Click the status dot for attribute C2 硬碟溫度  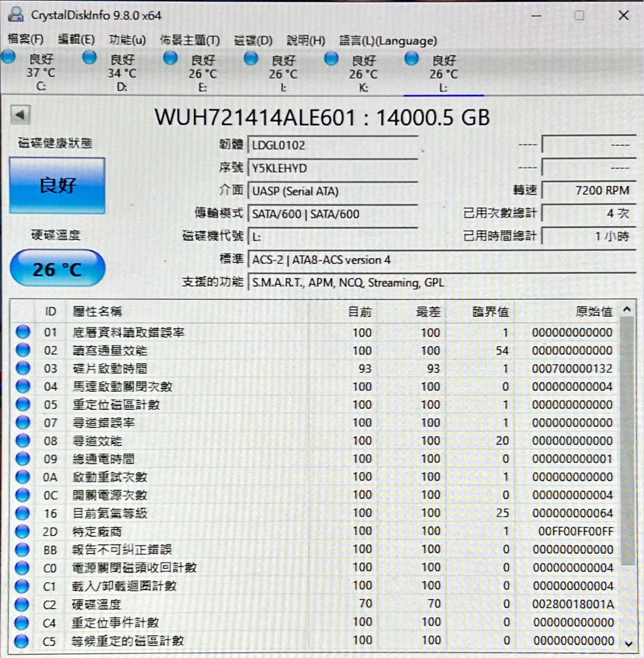point(22,604)
